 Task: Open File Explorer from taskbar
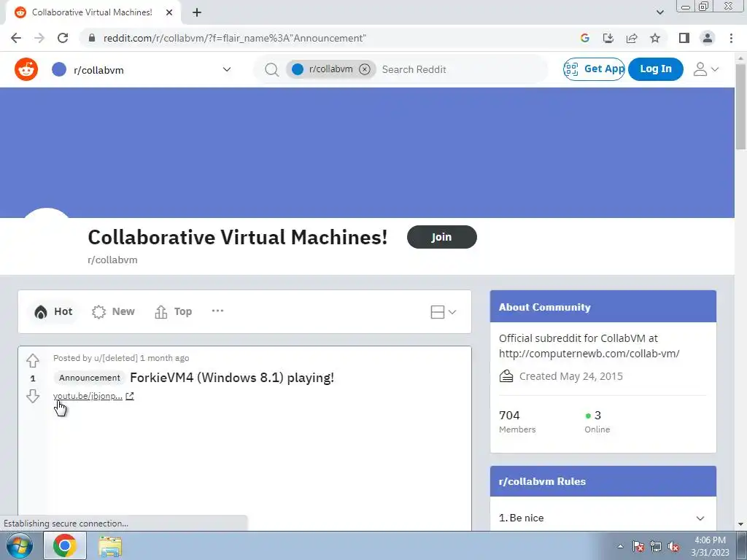[x=110, y=545]
